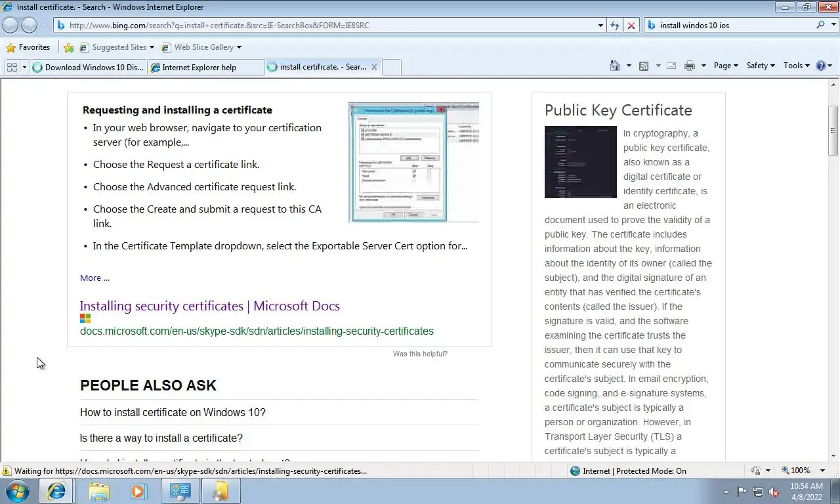The width and height of the screenshot is (840, 504).
Task: Open the Tools menu
Action: pos(797,66)
